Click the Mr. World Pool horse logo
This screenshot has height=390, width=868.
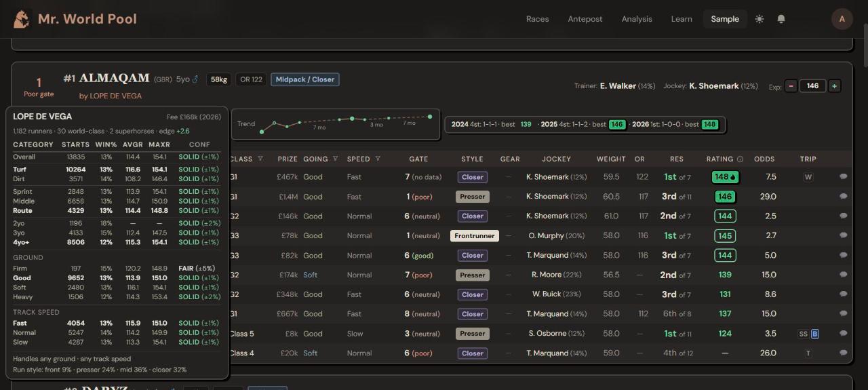pyautogui.click(x=22, y=19)
